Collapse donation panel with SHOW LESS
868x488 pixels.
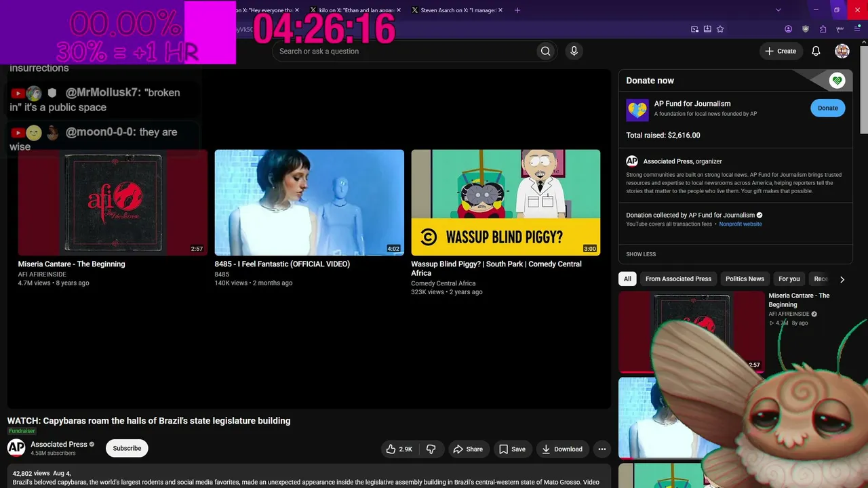click(641, 254)
